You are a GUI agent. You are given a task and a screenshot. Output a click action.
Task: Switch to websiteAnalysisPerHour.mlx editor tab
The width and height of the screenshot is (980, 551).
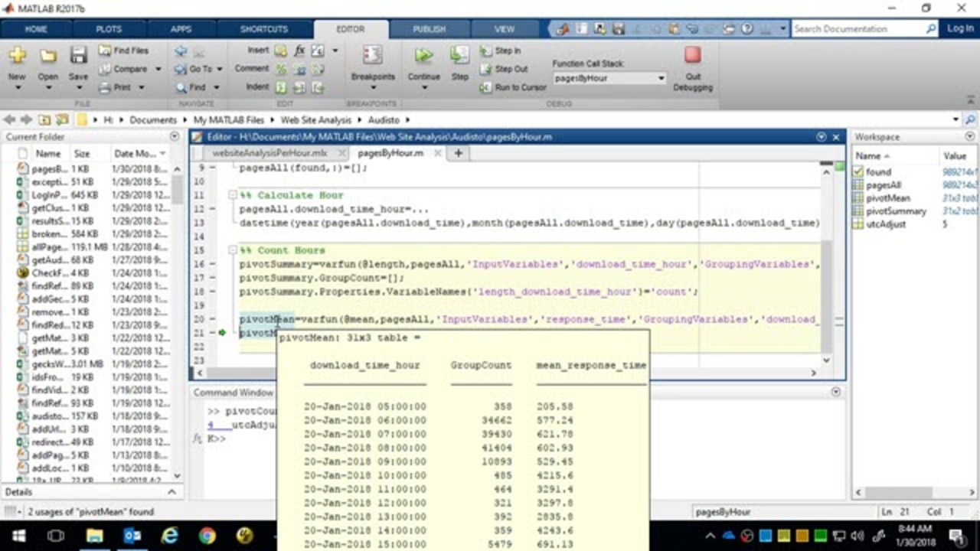pos(269,153)
